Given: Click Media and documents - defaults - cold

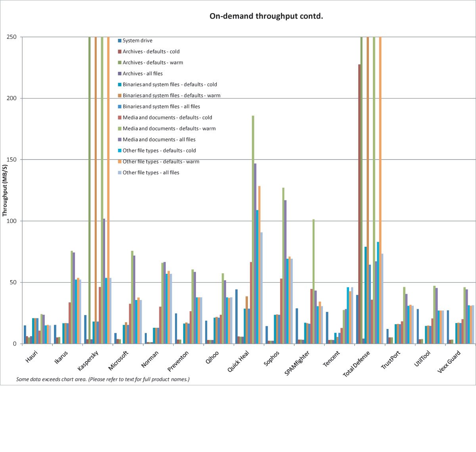Looking at the screenshot, I should pos(167,117).
